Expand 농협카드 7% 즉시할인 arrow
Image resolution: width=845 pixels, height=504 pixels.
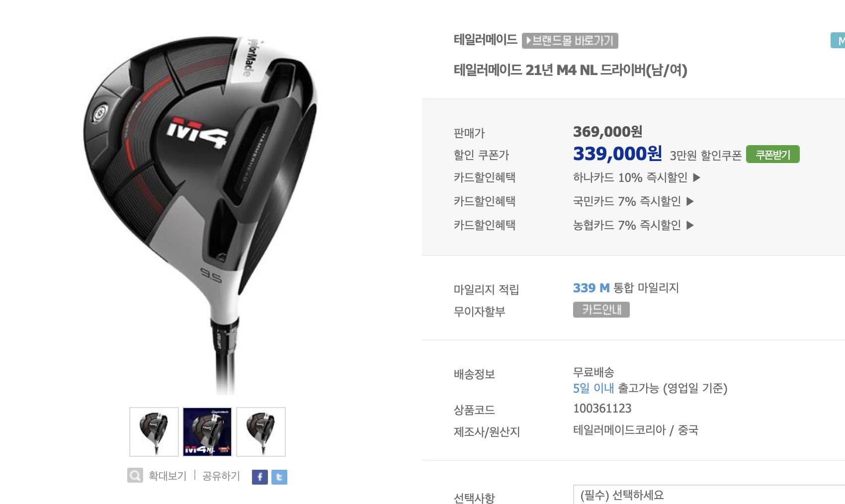[x=690, y=225]
